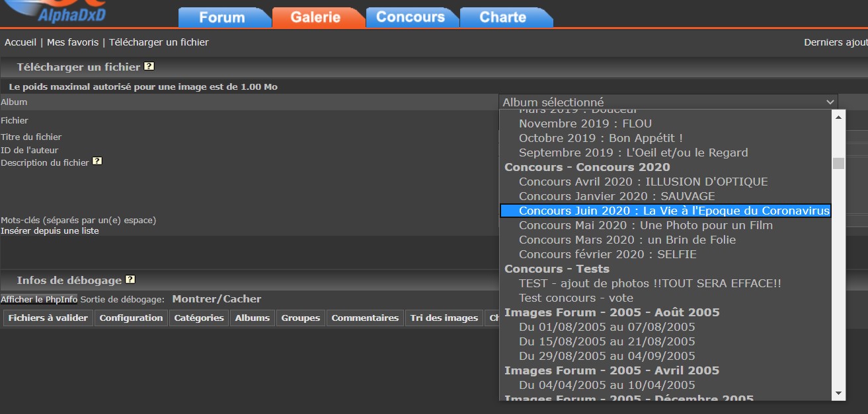Click the Configuration admin button
868x414 pixels.
131,318
